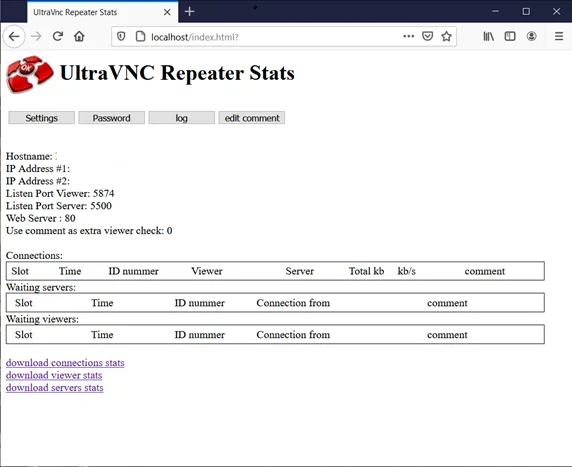The height and width of the screenshot is (467, 572).
Task: Open a new tab with plus button
Action: [189, 12]
